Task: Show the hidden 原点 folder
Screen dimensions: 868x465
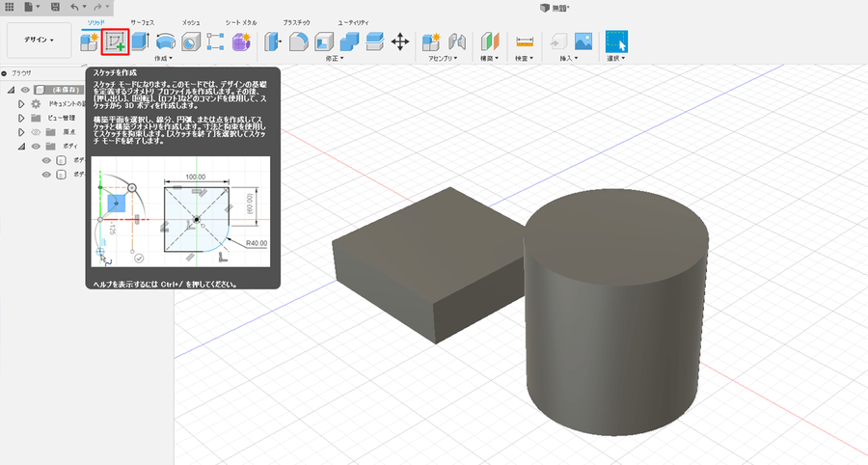Action: 36,132
